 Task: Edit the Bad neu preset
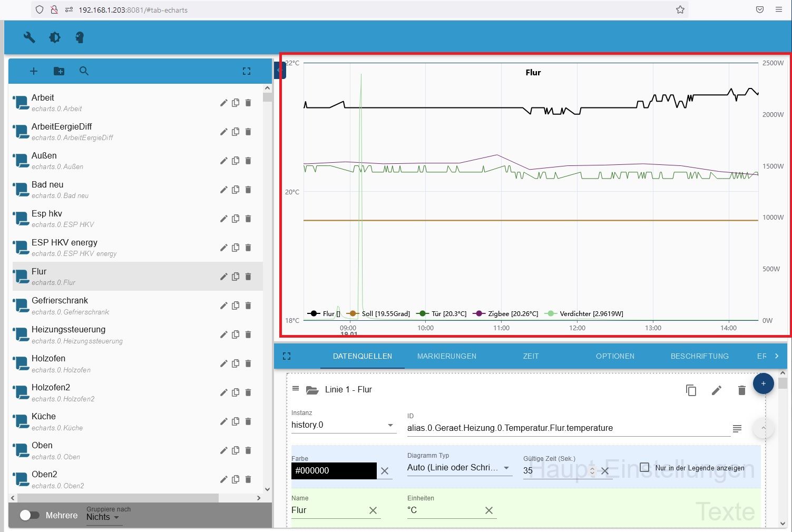223,190
